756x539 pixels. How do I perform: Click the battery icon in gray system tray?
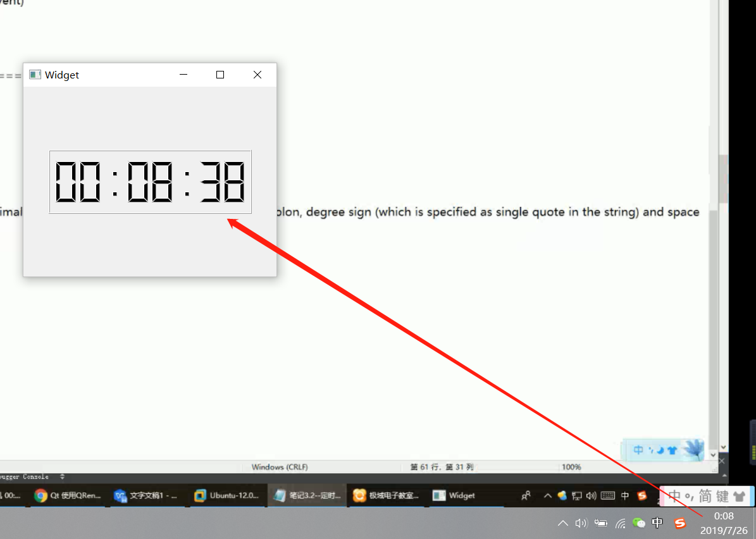click(x=601, y=523)
